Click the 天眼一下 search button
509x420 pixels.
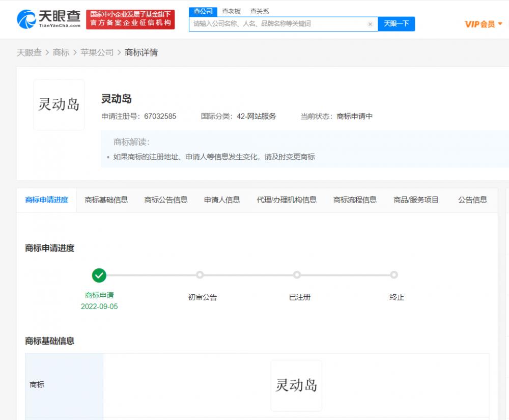tap(396, 24)
